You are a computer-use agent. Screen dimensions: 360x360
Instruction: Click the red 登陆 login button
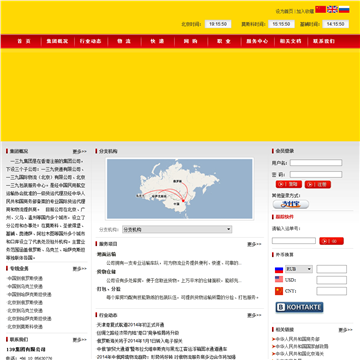point(289,184)
